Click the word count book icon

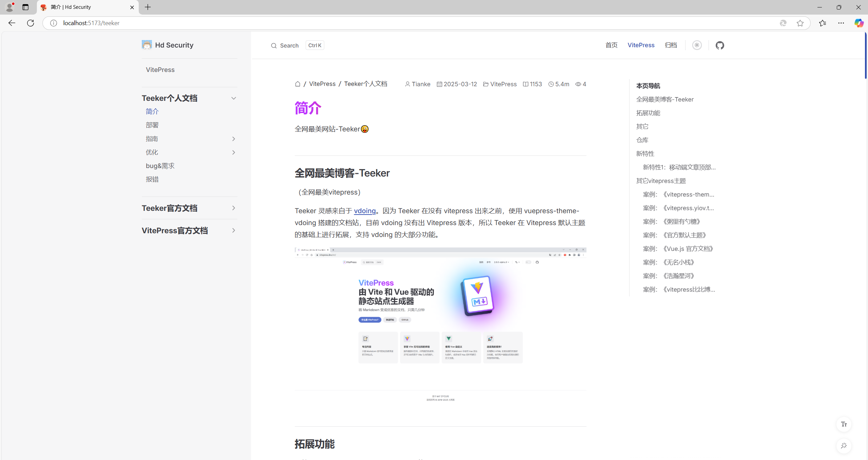click(525, 84)
